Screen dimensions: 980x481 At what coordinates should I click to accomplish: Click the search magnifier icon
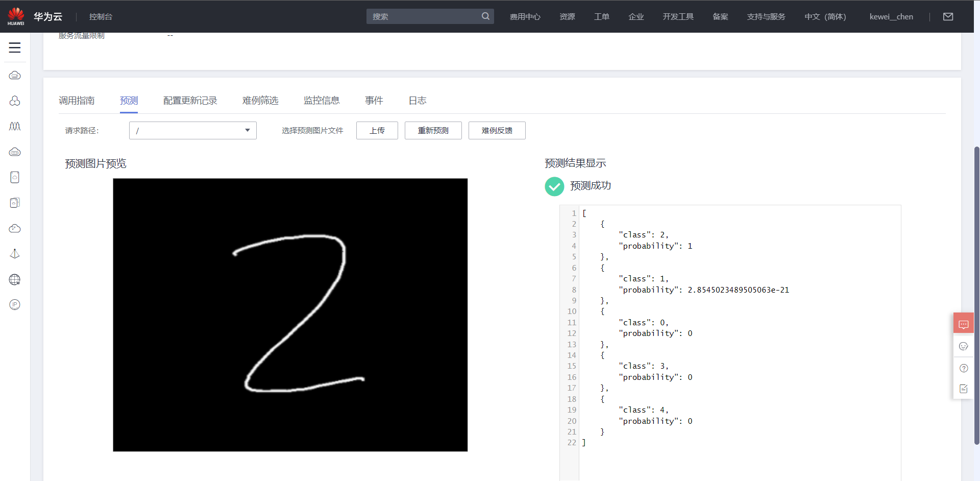pyautogui.click(x=485, y=16)
